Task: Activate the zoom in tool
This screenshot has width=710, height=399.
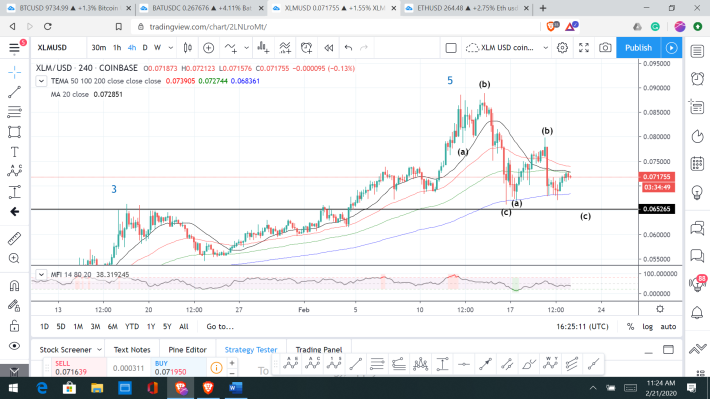Action: [x=14, y=258]
